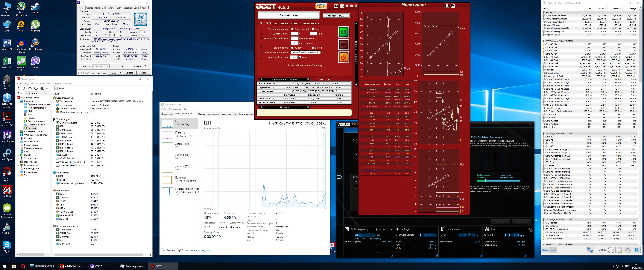Select the 32 бит test version radio

292,48
